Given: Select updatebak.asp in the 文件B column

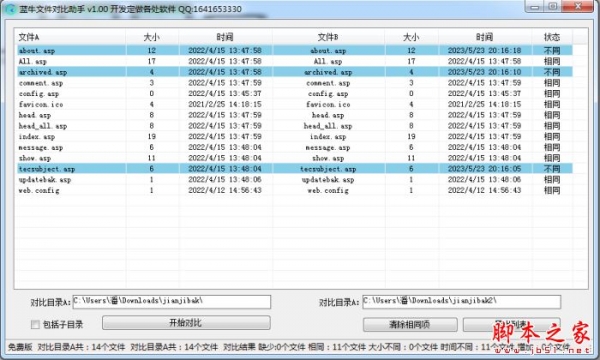Looking at the screenshot, I should pyautogui.click(x=328, y=179).
